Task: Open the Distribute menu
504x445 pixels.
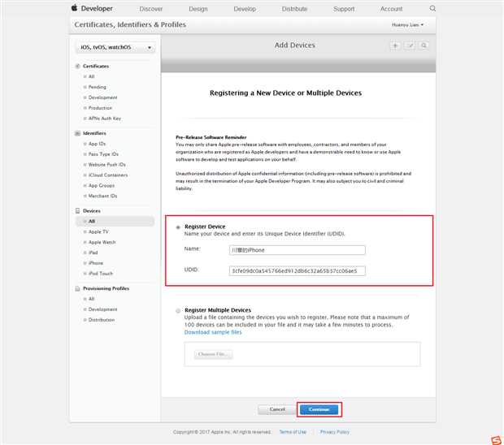Action: (294, 9)
